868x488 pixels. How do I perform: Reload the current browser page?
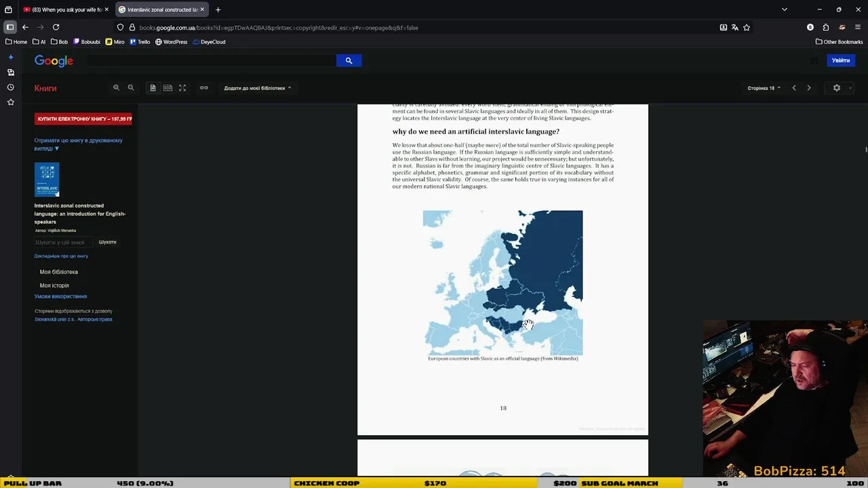coord(56,27)
